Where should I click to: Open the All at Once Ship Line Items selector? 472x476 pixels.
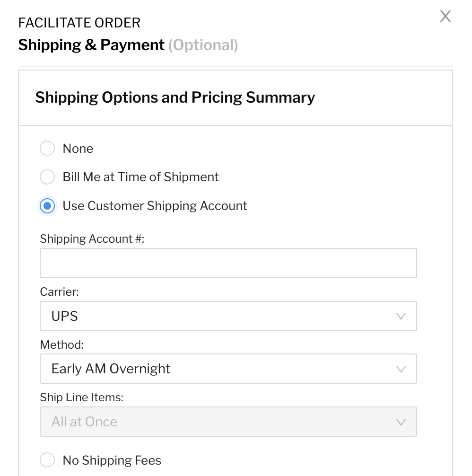click(228, 422)
